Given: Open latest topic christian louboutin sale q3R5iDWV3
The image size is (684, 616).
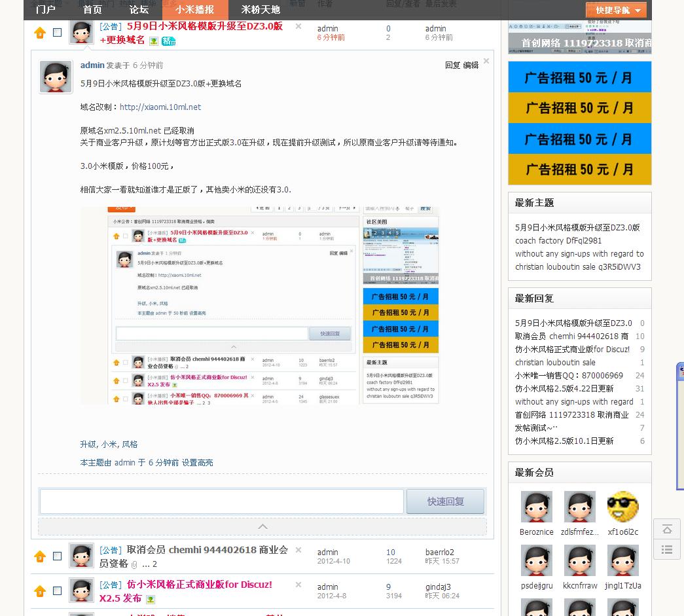Looking at the screenshot, I should [x=577, y=266].
